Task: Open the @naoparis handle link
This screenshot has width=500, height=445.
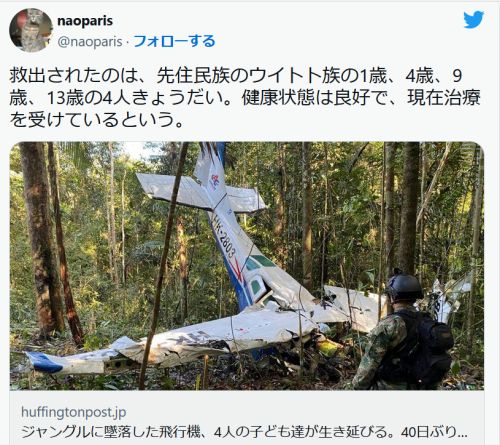Action: (x=90, y=42)
